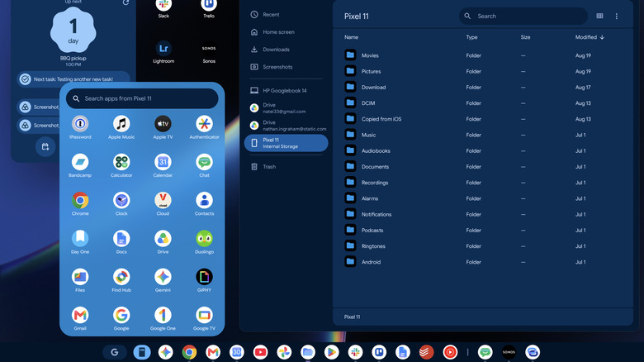644x362 pixels.
Task: Open the Audiobooks folder
Action: 483,150
